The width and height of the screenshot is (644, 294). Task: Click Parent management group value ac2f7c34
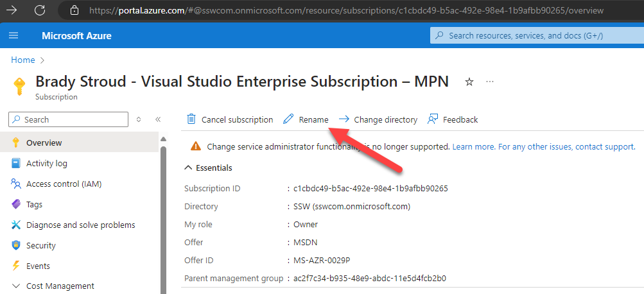(x=370, y=279)
